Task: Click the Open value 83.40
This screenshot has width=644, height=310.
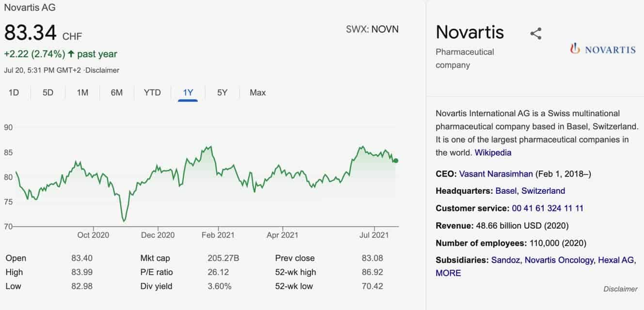Action: point(82,258)
